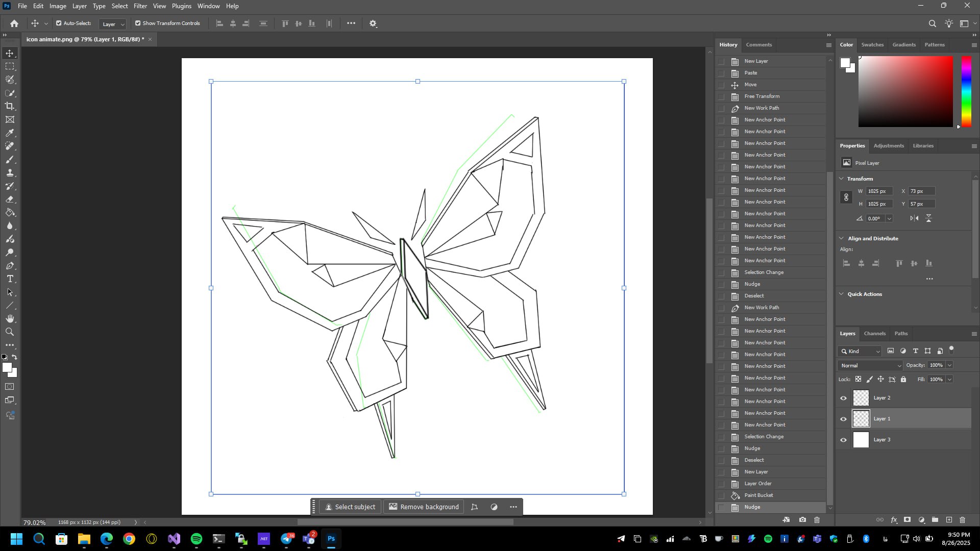Open the Normal blend mode dropdown
Image resolution: width=980 pixels, height=551 pixels.
point(870,365)
